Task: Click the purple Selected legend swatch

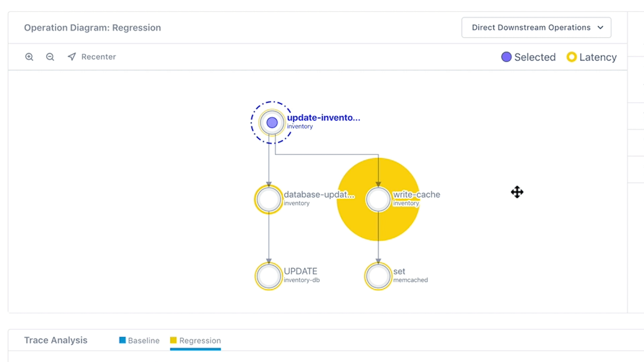Action: click(506, 57)
